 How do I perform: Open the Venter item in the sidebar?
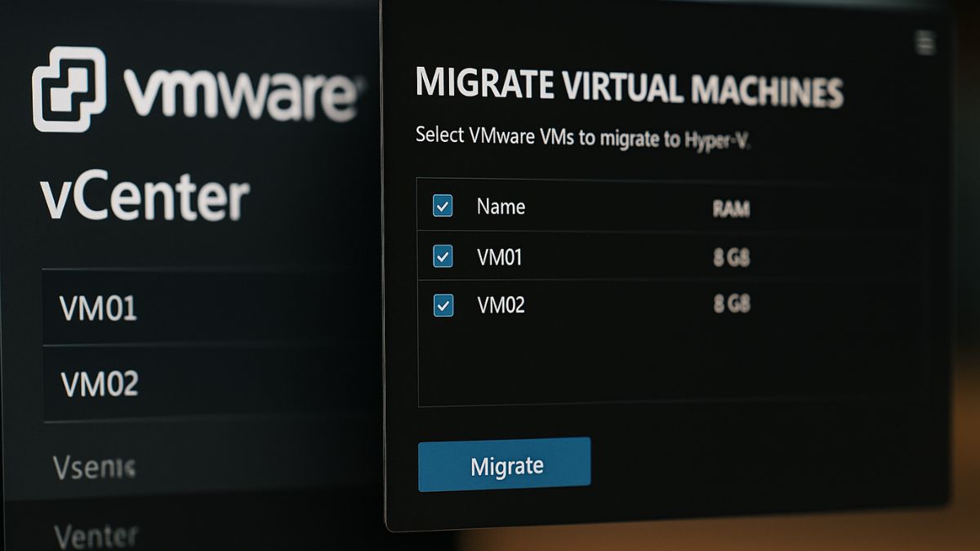click(96, 535)
